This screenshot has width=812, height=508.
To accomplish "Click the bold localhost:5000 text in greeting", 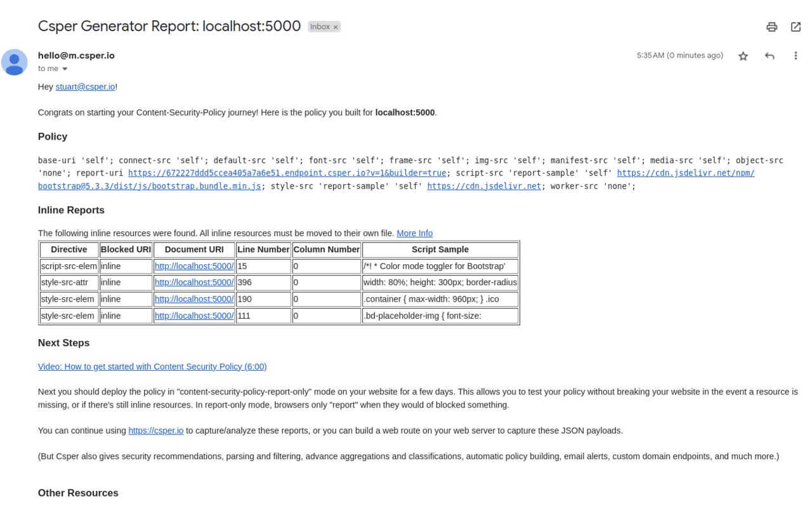I will [x=405, y=112].
